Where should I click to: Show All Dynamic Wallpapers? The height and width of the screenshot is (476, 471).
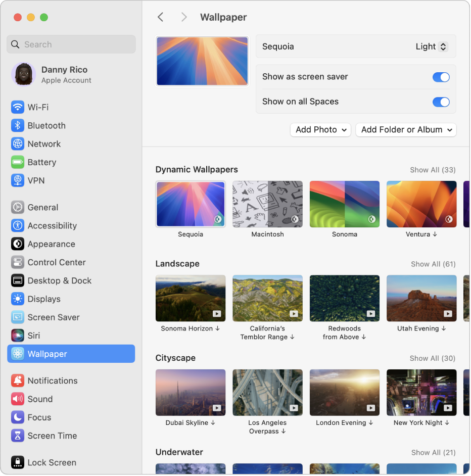433,170
